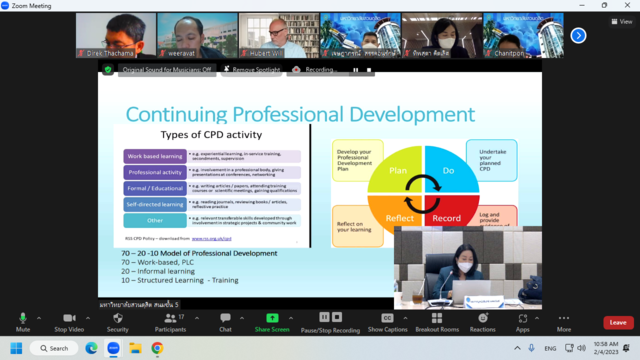Expand audio options arrow next to Mute
The height and width of the screenshot is (360, 640).
click(x=39, y=318)
